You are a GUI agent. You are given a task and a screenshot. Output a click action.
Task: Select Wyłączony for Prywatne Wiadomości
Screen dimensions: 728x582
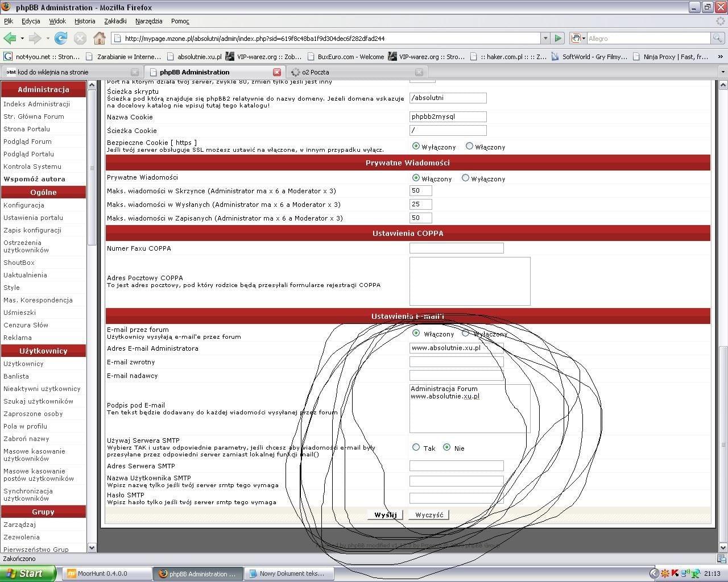tap(465, 178)
